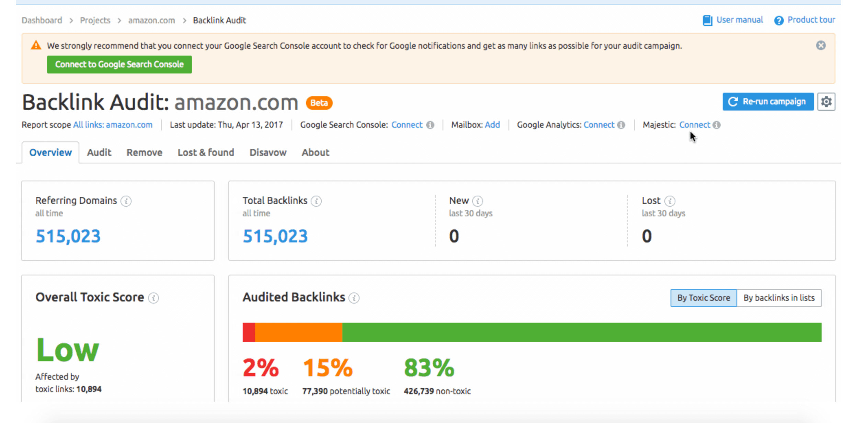Click the Overall Toxic Score info icon

point(153,298)
